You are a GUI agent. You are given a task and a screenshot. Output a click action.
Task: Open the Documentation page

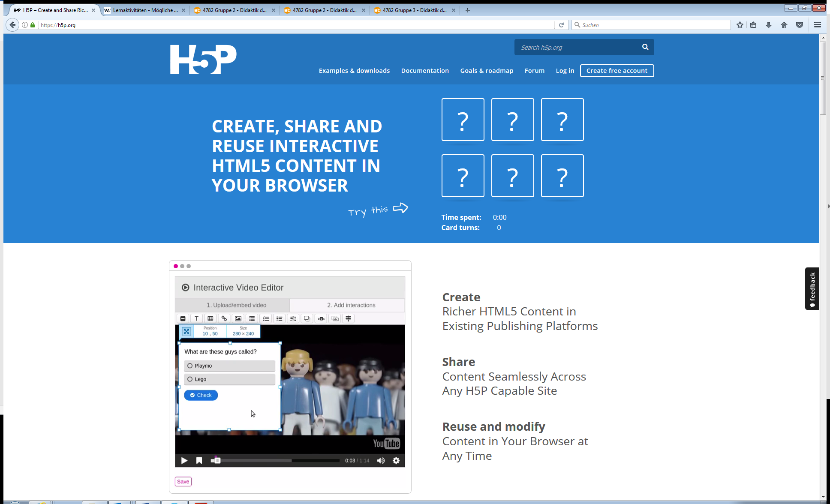[x=425, y=71]
